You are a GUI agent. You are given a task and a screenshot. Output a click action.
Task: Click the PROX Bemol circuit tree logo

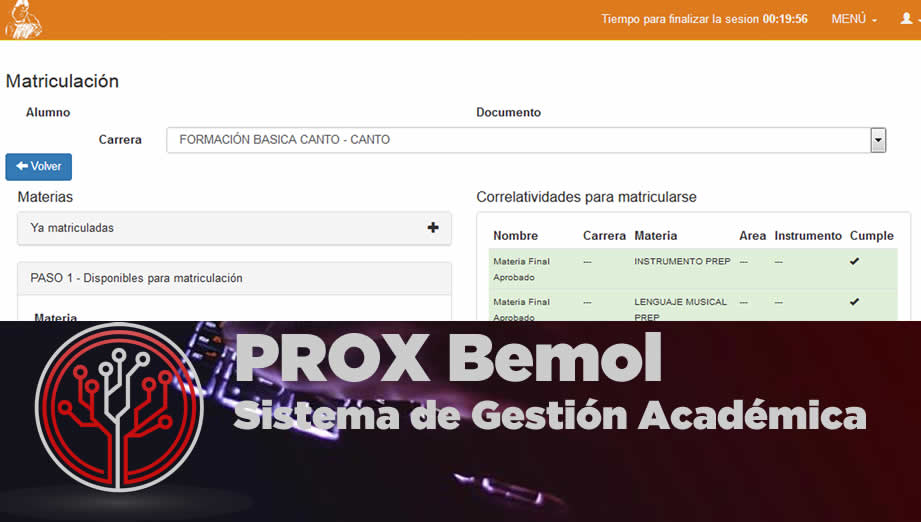tap(119, 407)
